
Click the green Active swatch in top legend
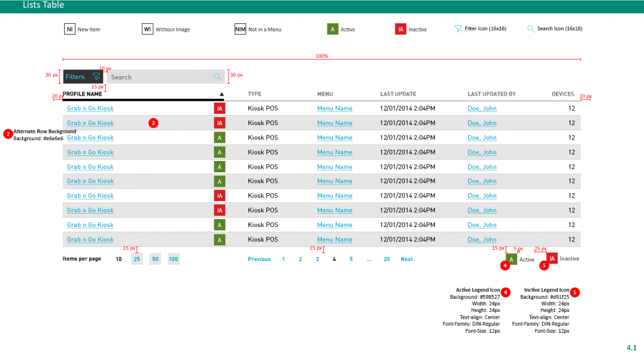(x=333, y=30)
